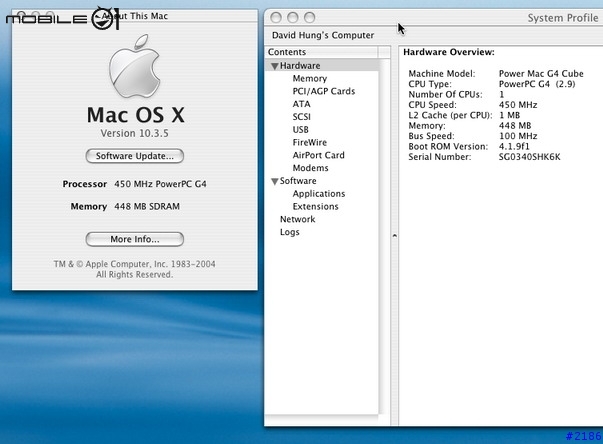Click the Power Mac G4 Cube value
The height and width of the screenshot is (444, 603).
(541, 73)
